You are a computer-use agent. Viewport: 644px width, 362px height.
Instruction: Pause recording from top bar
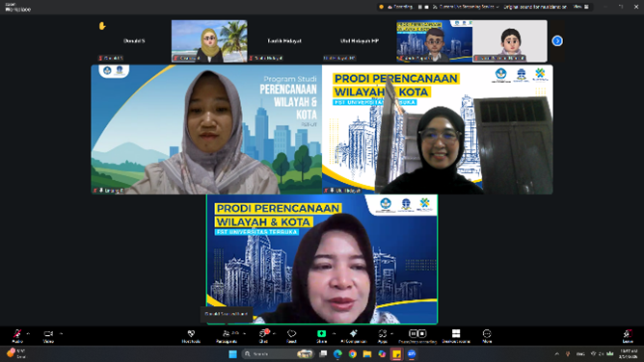[x=419, y=7]
